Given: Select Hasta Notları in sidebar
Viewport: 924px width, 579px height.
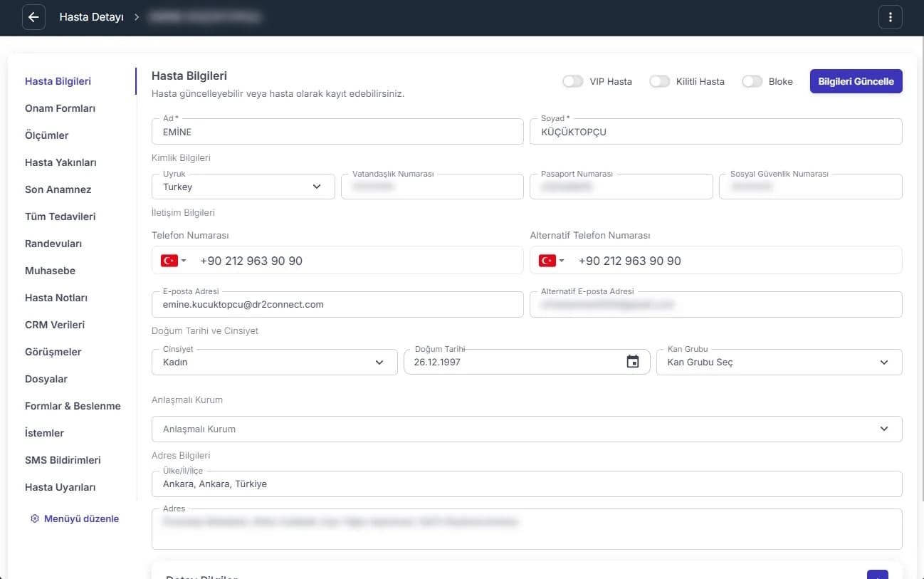Looking at the screenshot, I should click(56, 298).
